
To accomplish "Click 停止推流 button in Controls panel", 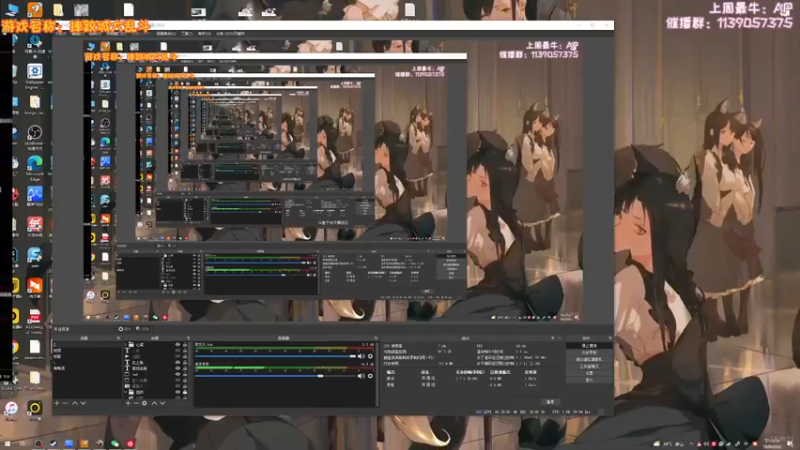I will pyautogui.click(x=589, y=345).
